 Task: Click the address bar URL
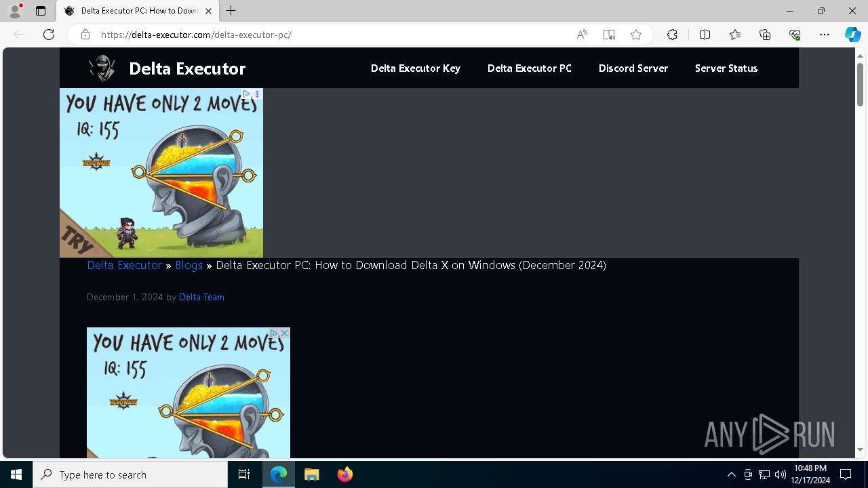[x=196, y=35]
